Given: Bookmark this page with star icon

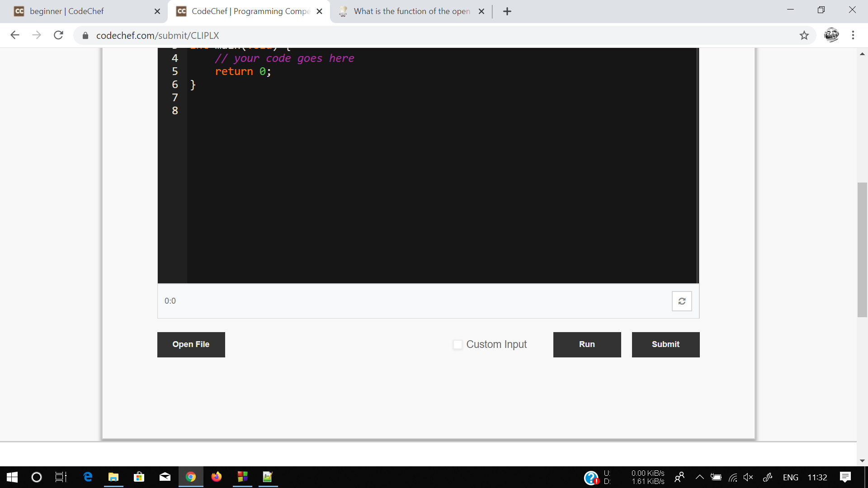Looking at the screenshot, I should point(804,35).
